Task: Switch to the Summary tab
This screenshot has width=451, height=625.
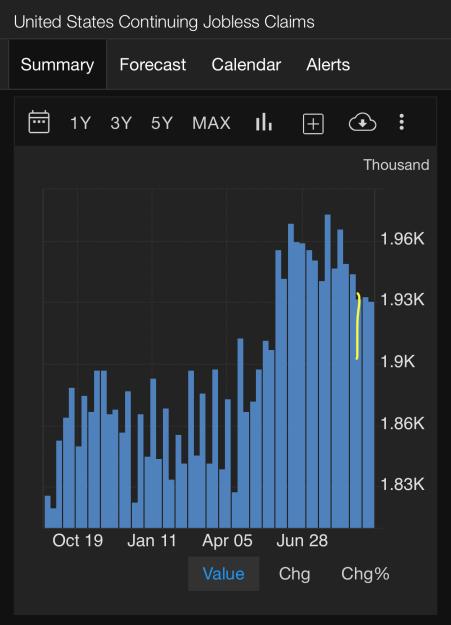Action: (x=57, y=65)
